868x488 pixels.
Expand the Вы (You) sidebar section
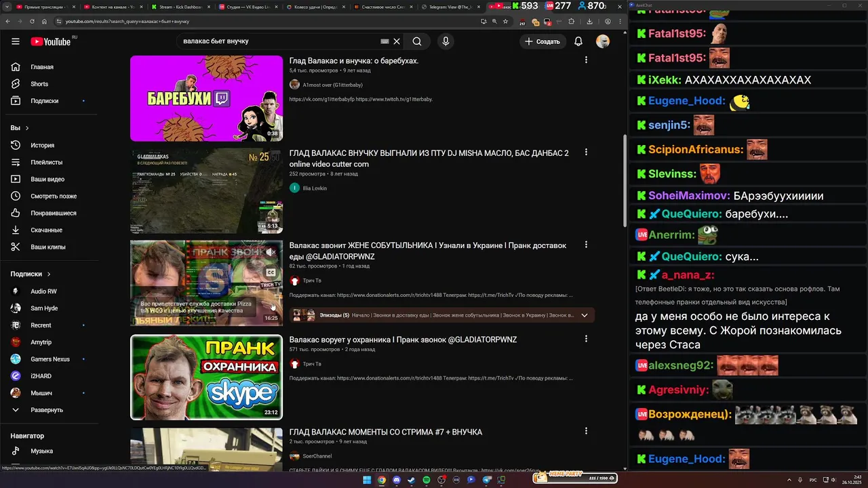pyautogui.click(x=20, y=128)
